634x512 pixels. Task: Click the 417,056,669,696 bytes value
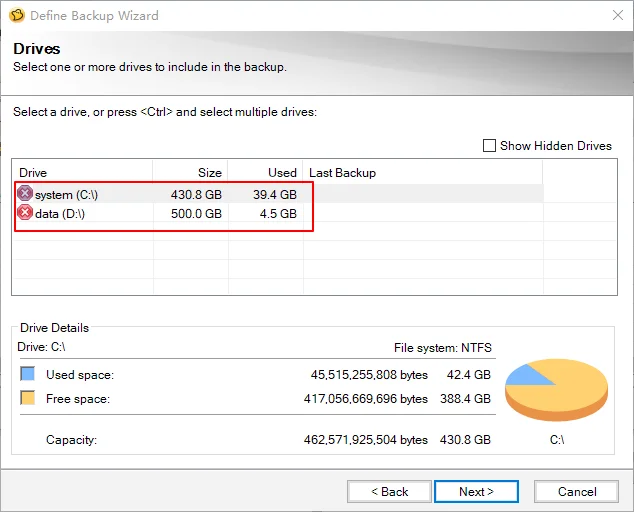coord(366,399)
